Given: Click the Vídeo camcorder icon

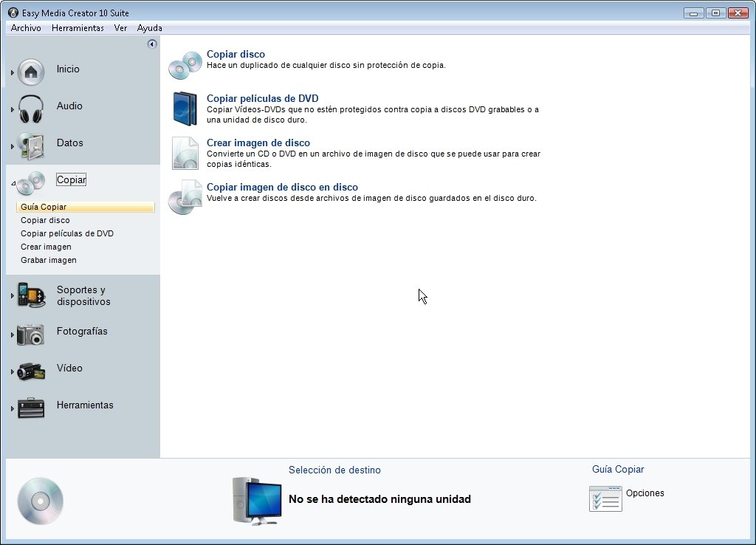Looking at the screenshot, I should point(31,371).
